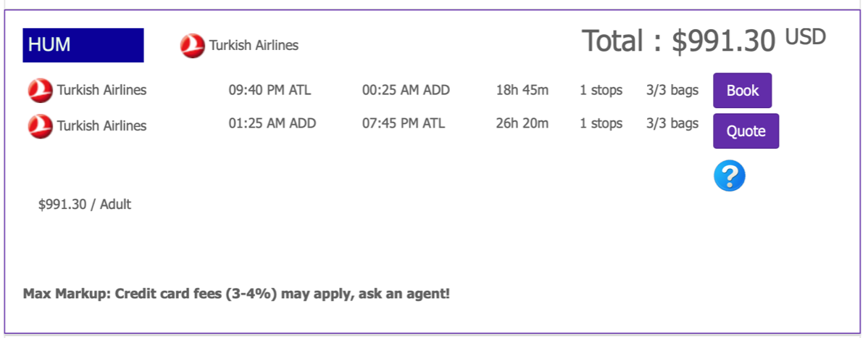Click the 09:40 PM ATL departure time
Image resolution: width=868 pixels, height=338 pixels.
pos(270,91)
